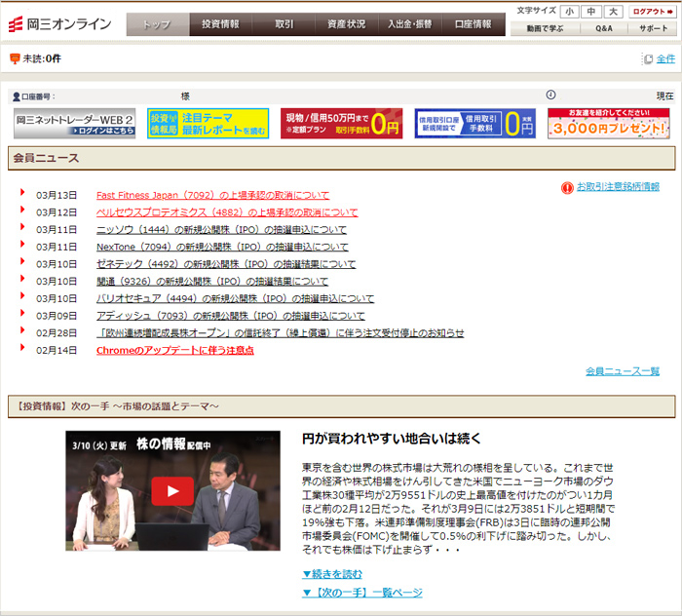Screen dimensions: 682x616
Task: Click red arrow beside 02月28日 news
Action: point(22,330)
